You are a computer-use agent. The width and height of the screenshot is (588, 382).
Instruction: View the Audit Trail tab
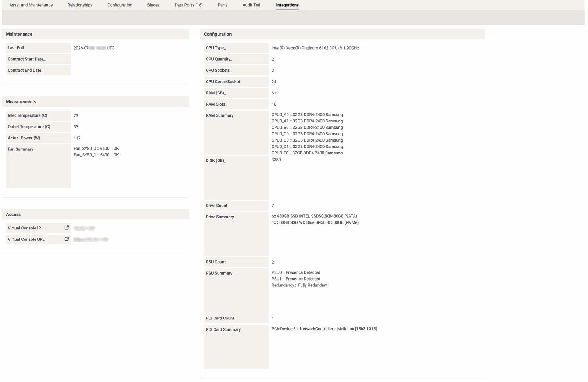(252, 5)
